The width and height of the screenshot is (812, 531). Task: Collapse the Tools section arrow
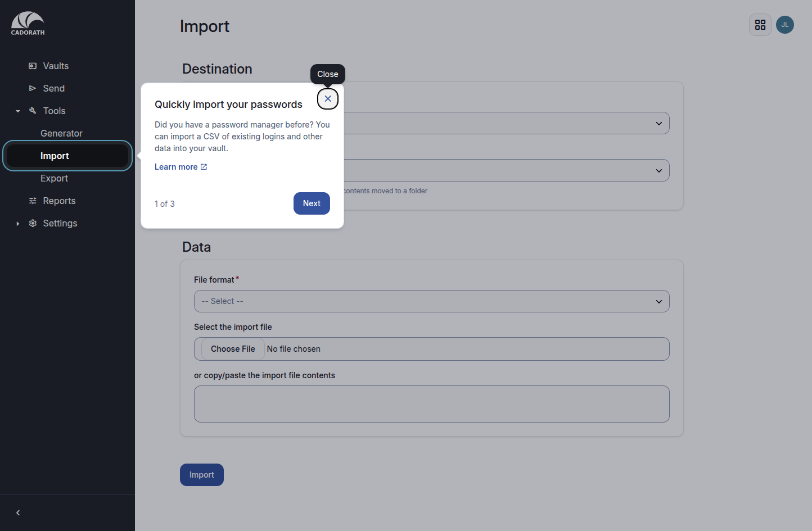[18, 111]
